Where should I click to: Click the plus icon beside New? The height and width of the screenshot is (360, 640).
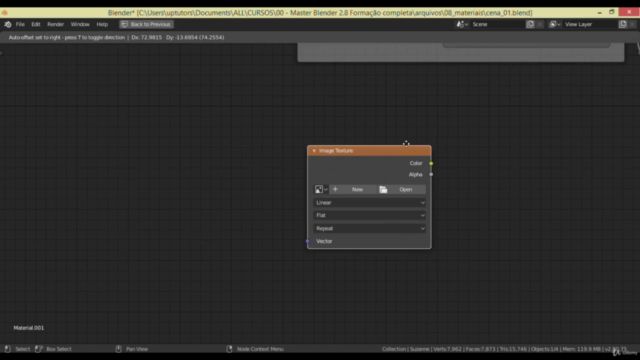335,189
